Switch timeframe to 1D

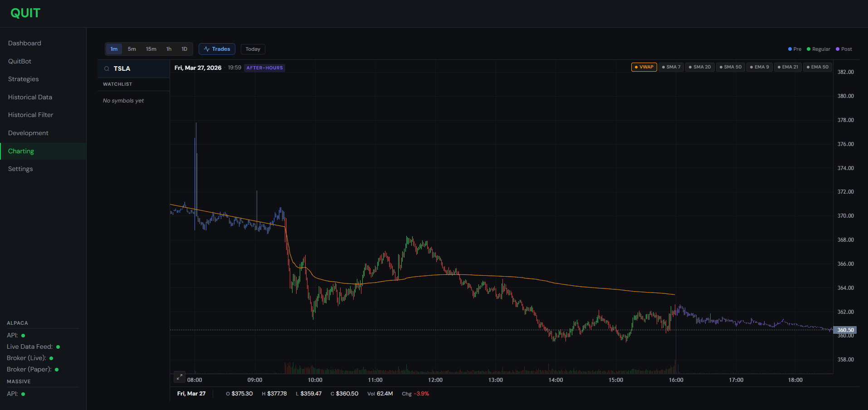point(184,49)
